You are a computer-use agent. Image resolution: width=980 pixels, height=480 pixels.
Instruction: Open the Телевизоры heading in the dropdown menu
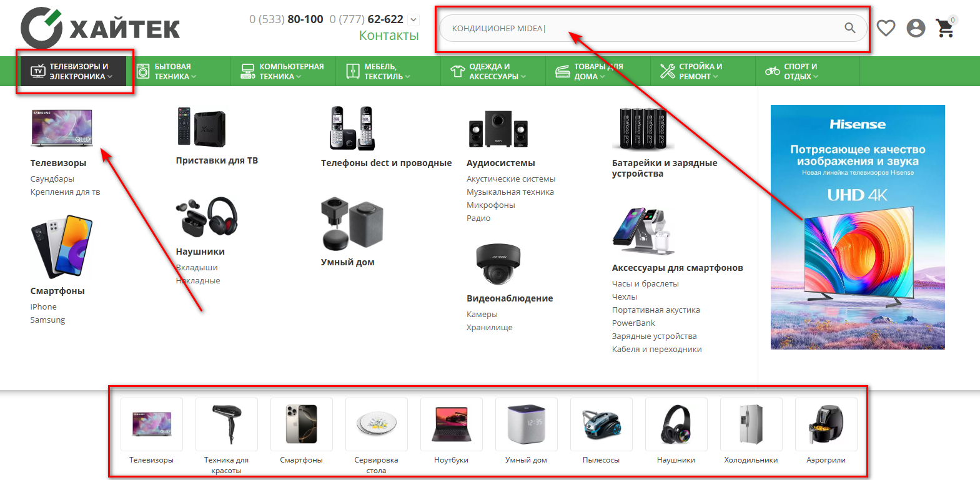(x=58, y=163)
